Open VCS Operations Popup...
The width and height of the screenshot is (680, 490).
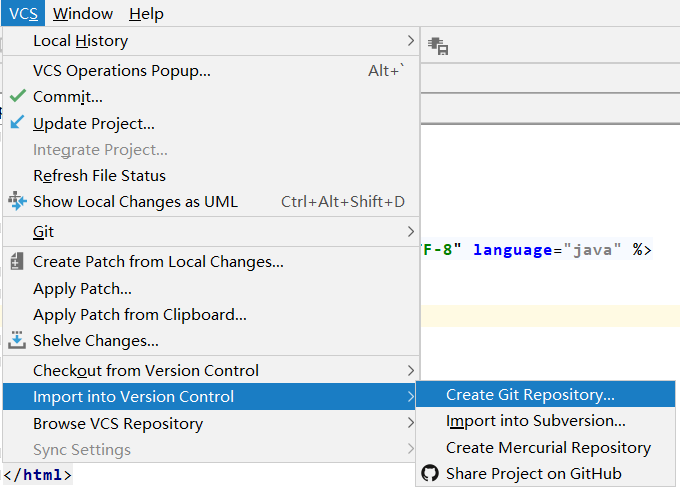coord(121,71)
